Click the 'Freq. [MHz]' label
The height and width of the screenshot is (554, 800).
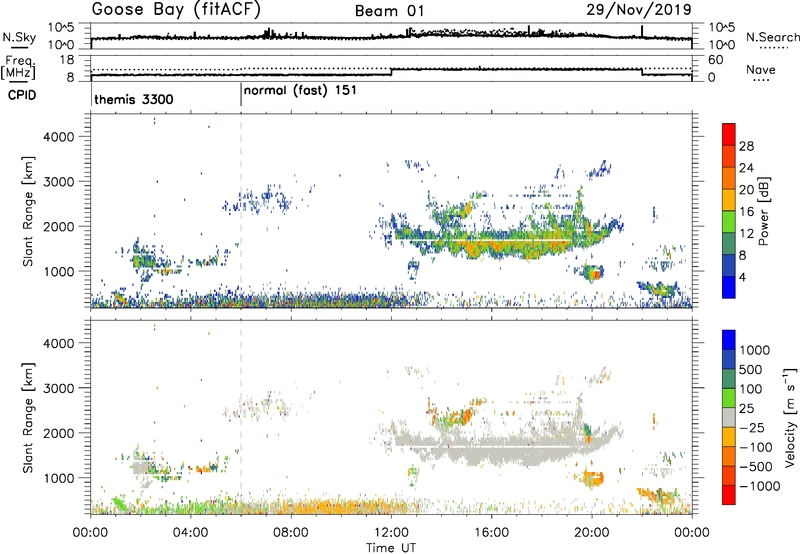coord(18,67)
